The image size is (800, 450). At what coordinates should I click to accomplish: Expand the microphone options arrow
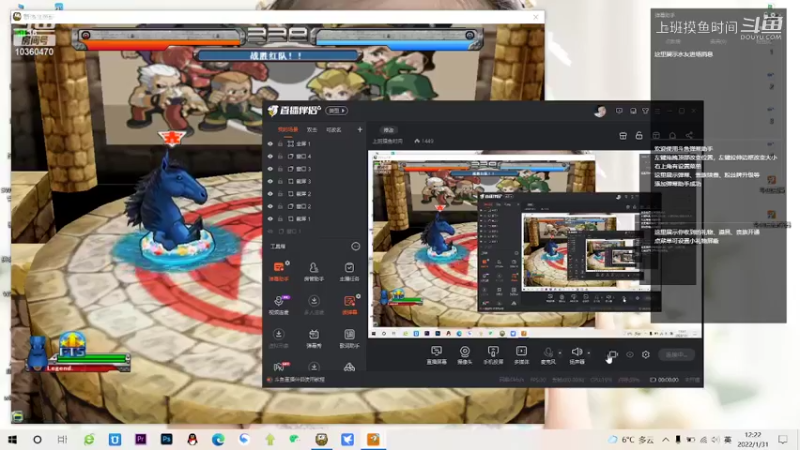click(x=560, y=353)
